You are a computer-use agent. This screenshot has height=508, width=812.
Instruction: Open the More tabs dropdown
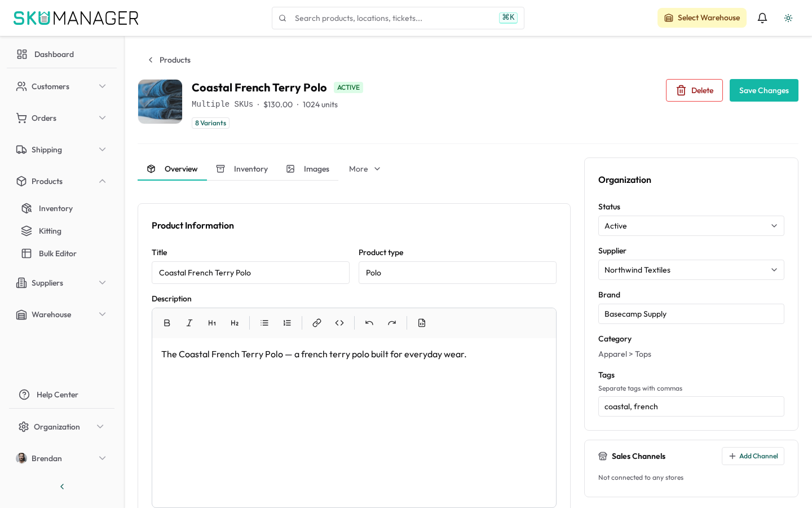pos(364,169)
